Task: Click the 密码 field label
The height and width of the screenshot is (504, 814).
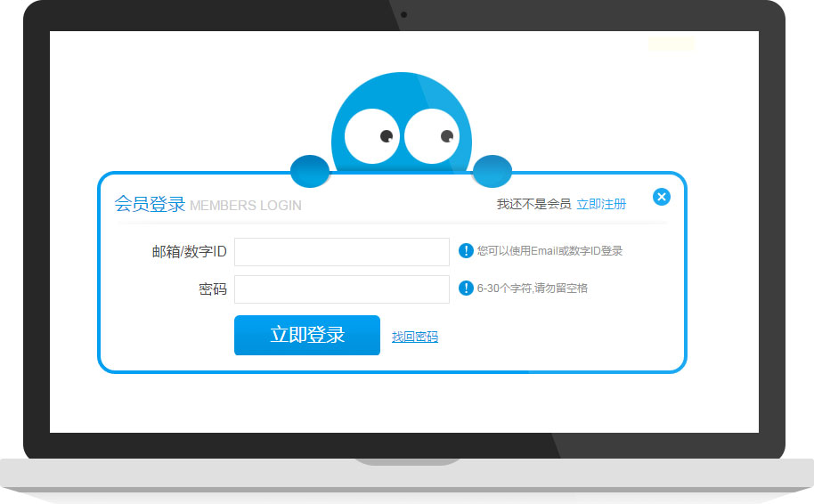Action: pyautogui.click(x=213, y=289)
